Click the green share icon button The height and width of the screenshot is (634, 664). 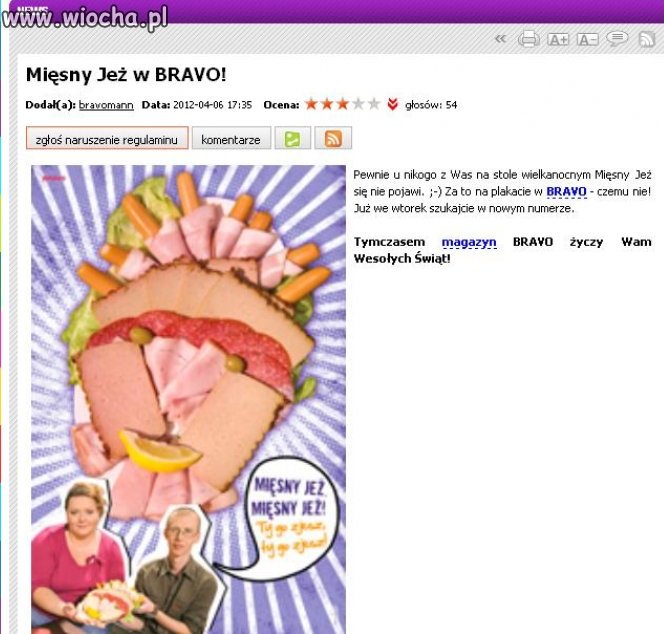click(293, 138)
